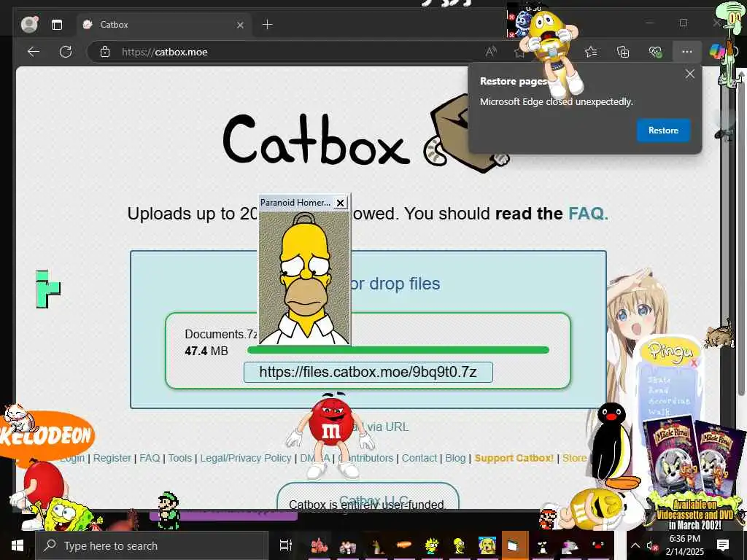Click the Tom and Jerry Magic Ring ad

click(694, 472)
